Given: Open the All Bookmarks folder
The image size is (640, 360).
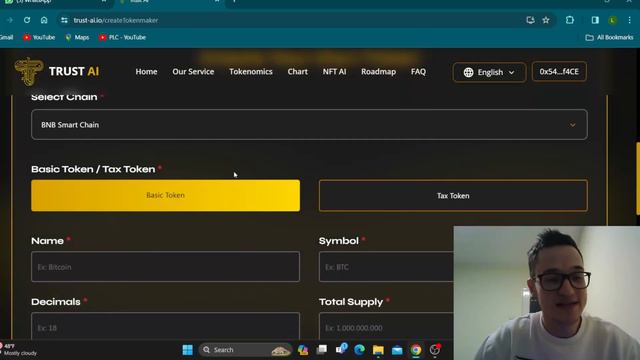Looking at the screenshot, I should pyautogui.click(x=609, y=37).
